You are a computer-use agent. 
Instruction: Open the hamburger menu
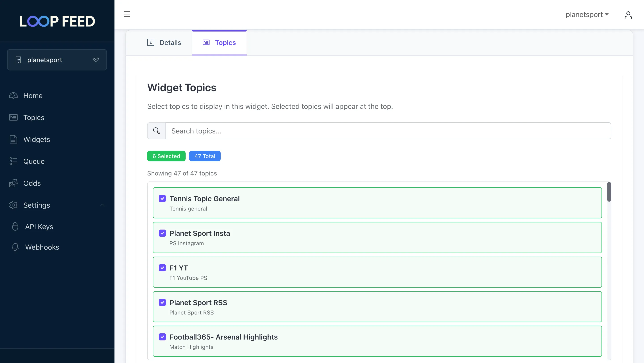tap(127, 14)
